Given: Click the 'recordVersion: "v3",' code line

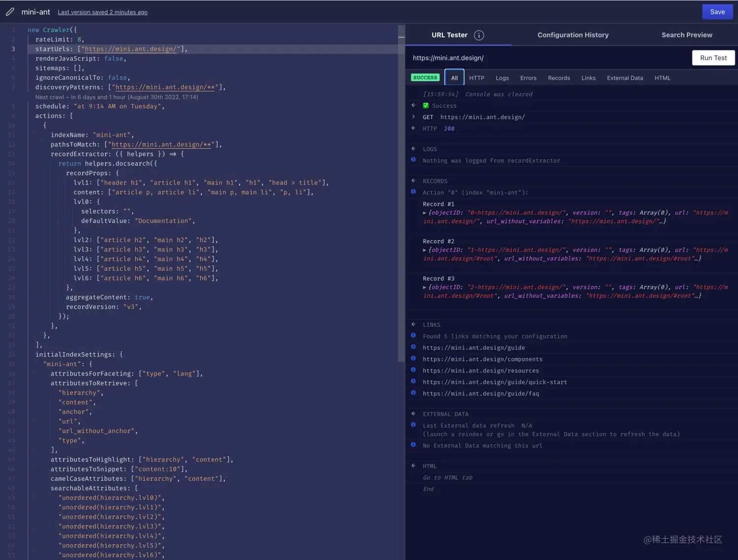Looking at the screenshot, I should tap(104, 307).
